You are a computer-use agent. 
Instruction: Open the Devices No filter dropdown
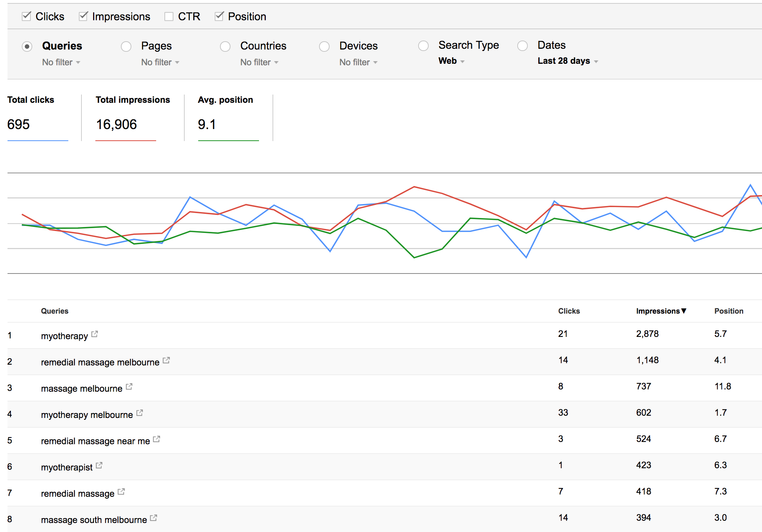tap(358, 62)
